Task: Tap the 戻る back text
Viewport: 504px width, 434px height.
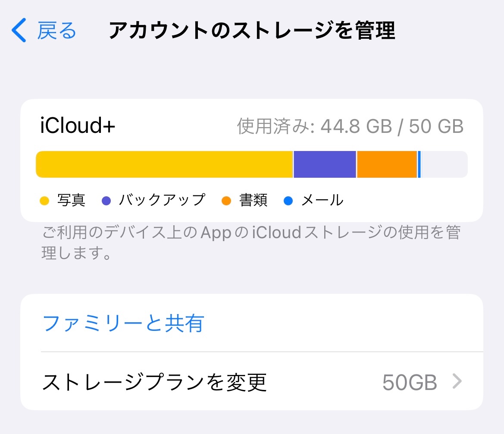Action: pos(57,31)
